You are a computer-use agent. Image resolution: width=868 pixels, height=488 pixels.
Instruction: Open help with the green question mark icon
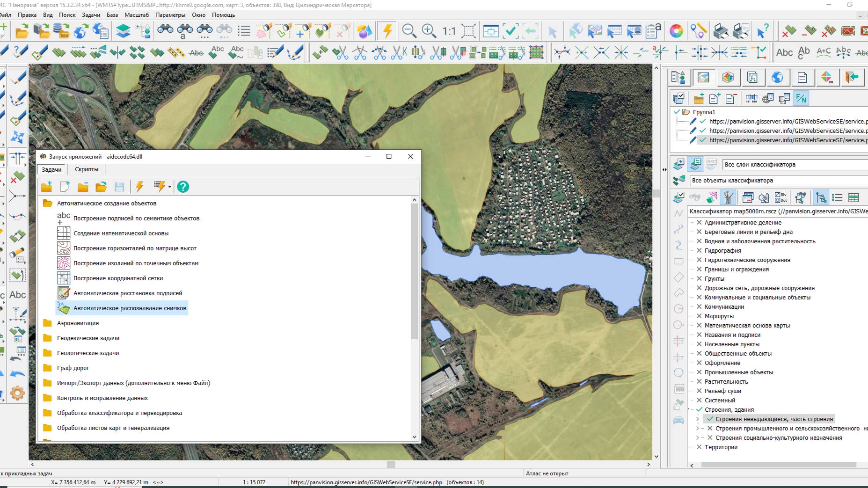[183, 187]
